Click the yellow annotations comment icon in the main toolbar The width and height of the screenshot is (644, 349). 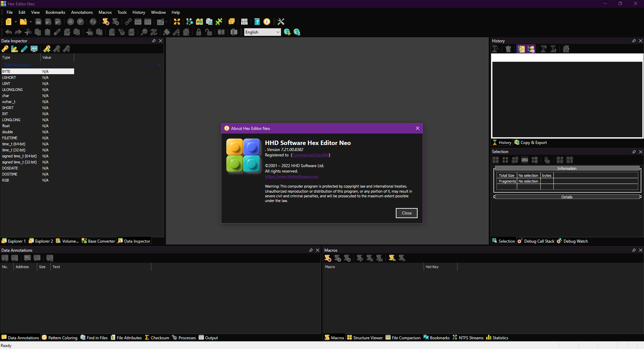[231, 22]
